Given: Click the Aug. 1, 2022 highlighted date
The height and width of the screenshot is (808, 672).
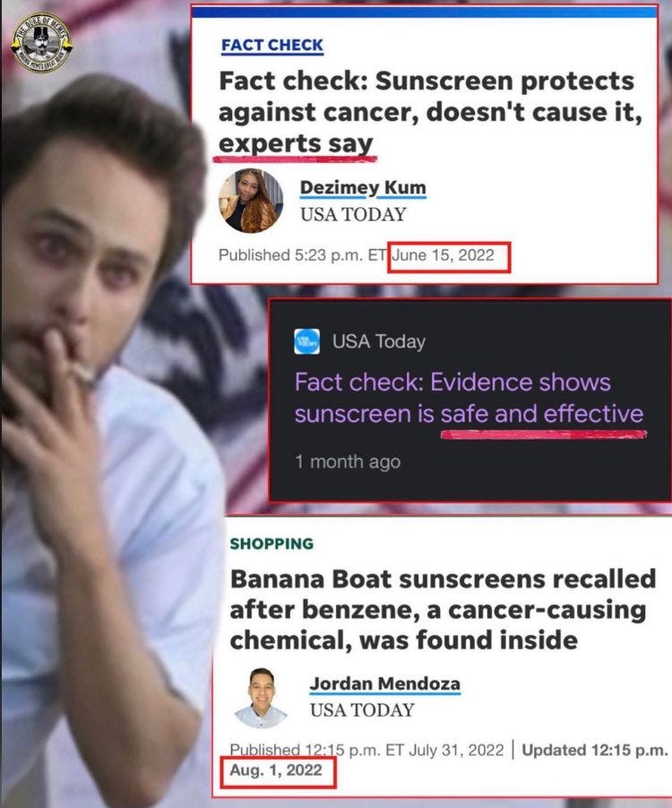Looking at the screenshot, I should point(279,771).
